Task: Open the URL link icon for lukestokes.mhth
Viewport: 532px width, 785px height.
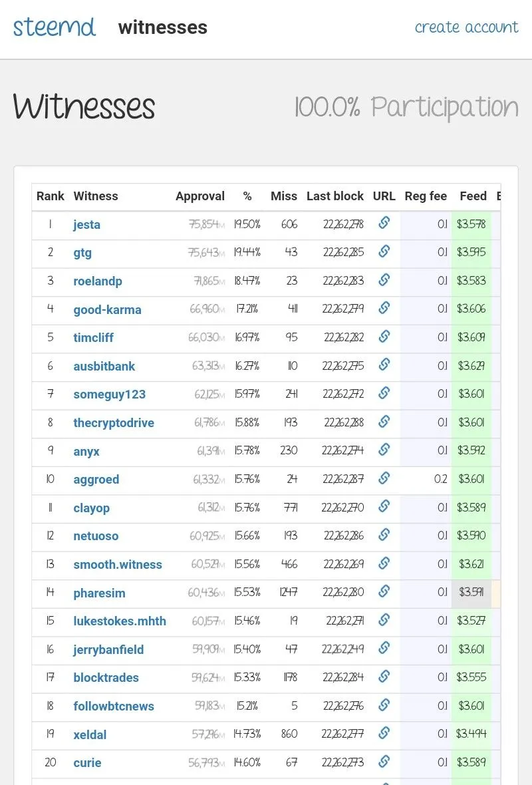Action: coord(384,619)
